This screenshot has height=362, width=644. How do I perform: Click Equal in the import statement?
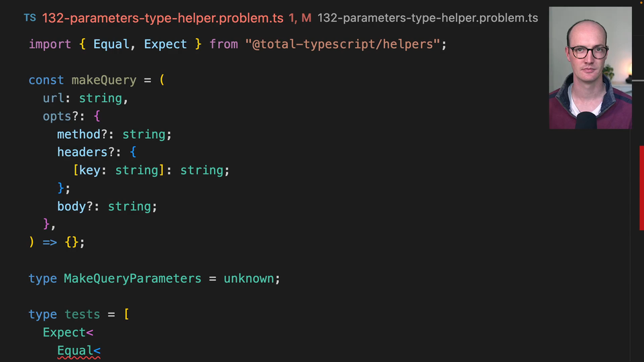click(x=111, y=44)
